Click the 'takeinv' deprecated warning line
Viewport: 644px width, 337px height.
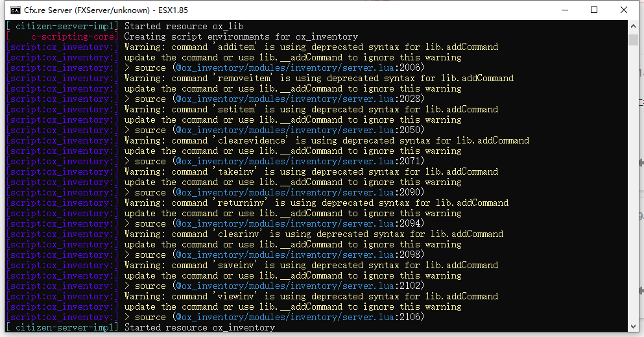(311, 172)
